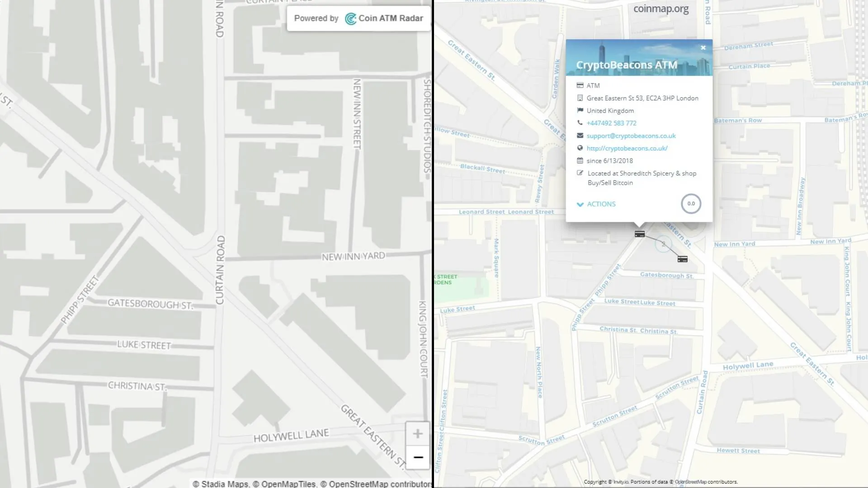Click the phone number +447492 583 772
The height and width of the screenshot is (488, 868).
[x=611, y=123]
